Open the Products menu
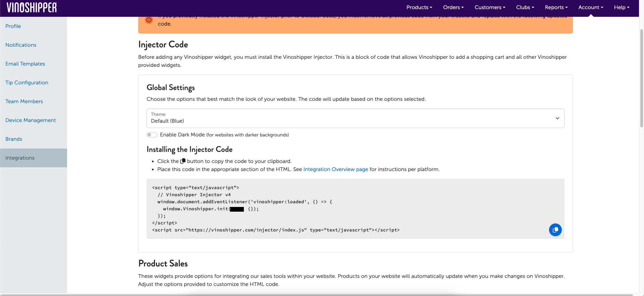Viewport: 644px width, 296px height. tap(419, 7)
